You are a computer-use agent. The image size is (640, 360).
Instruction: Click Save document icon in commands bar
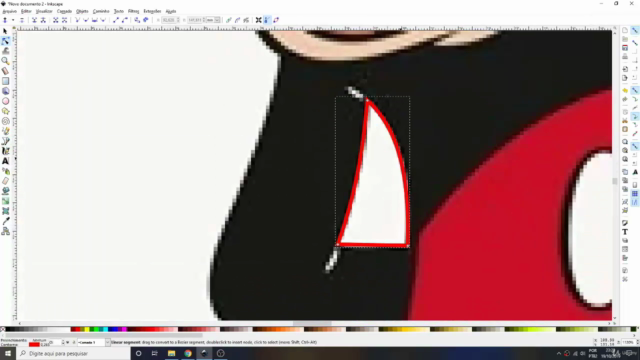pos(625,48)
